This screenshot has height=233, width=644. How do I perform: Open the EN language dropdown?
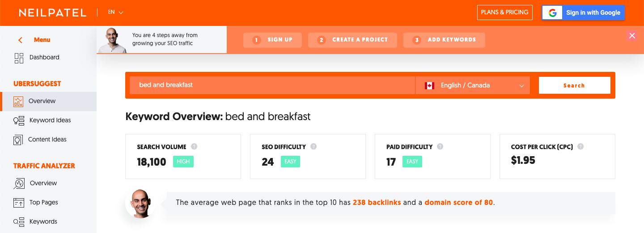(116, 12)
